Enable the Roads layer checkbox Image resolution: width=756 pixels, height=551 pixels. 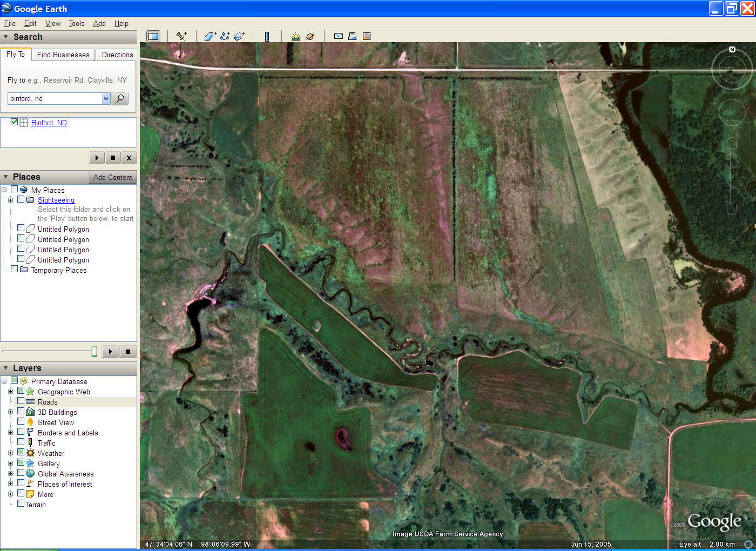point(21,401)
